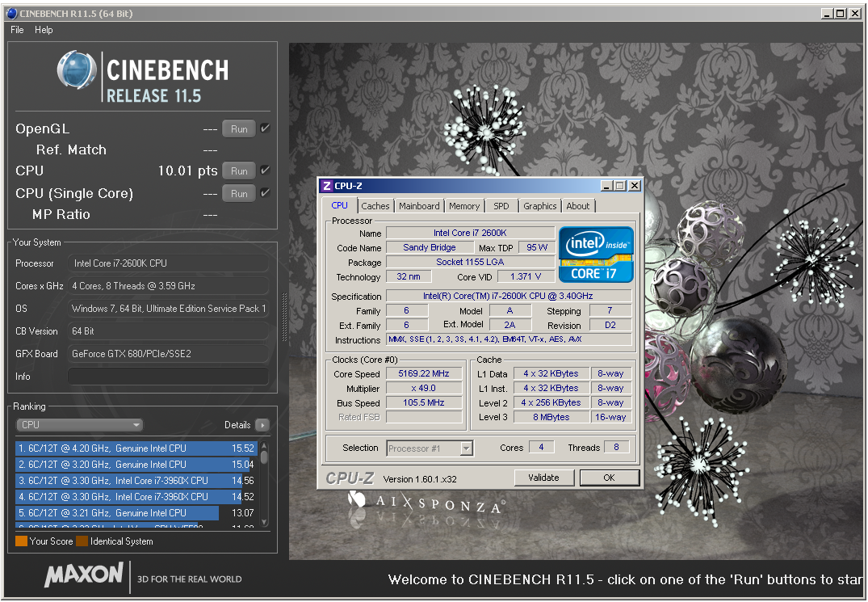This screenshot has width=868, height=602.
Task: Click the Cinebench globe logo icon
Action: point(77,69)
